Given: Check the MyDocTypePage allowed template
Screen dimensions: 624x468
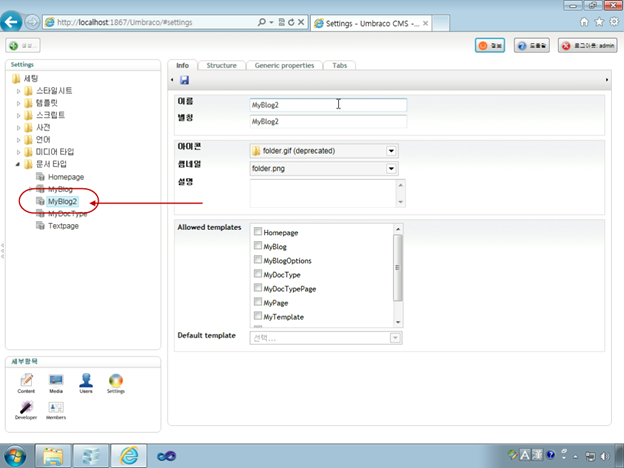Looking at the screenshot, I should click(x=258, y=288).
